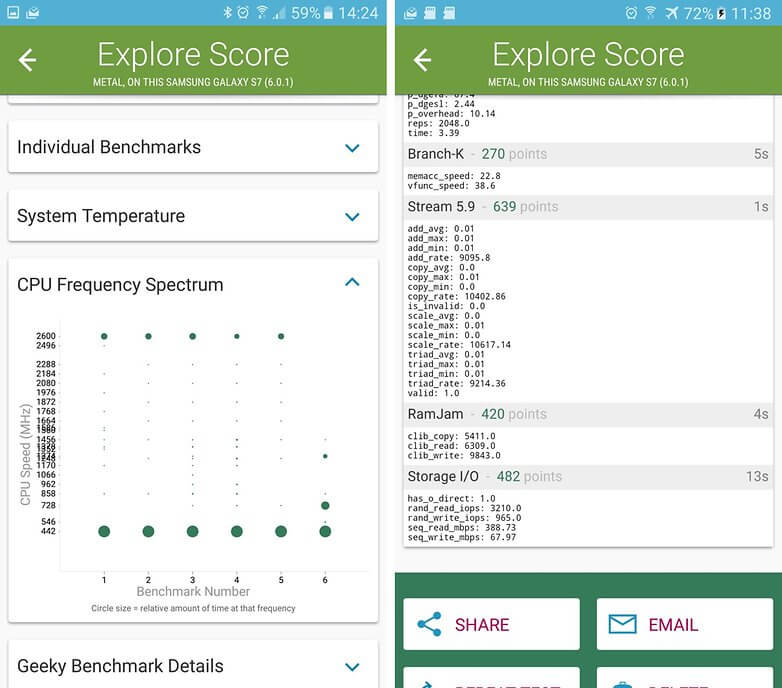Tap the first SD card notification icon
This screenshot has width=782, height=688.
(x=429, y=13)
